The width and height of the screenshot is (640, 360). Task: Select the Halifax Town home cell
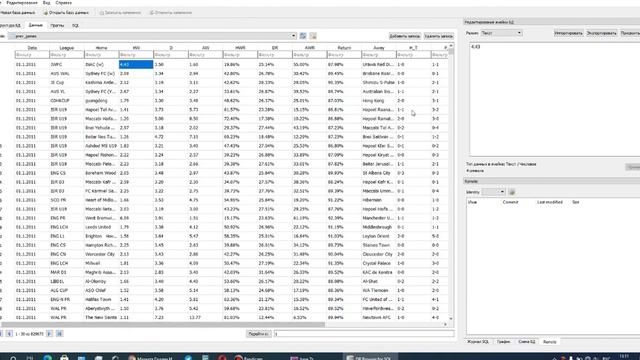101,299
